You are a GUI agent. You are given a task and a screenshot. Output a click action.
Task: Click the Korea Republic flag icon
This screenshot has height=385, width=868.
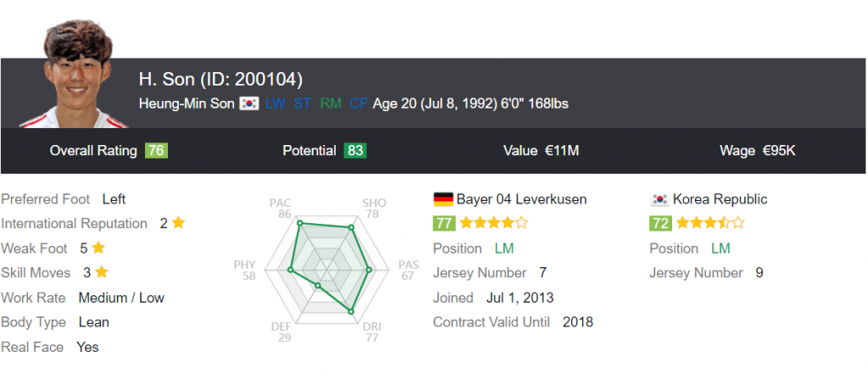659,199
